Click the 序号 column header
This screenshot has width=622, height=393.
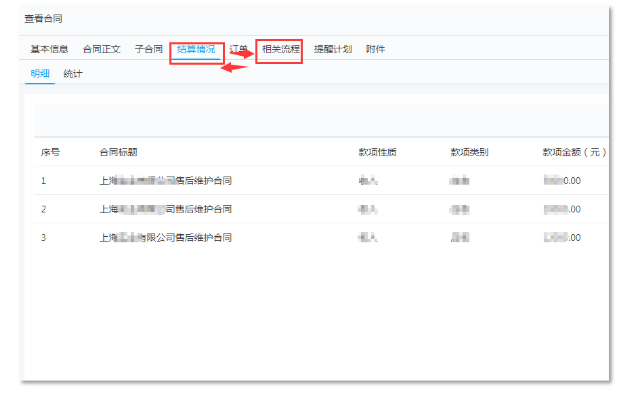[x=50, y=152]
